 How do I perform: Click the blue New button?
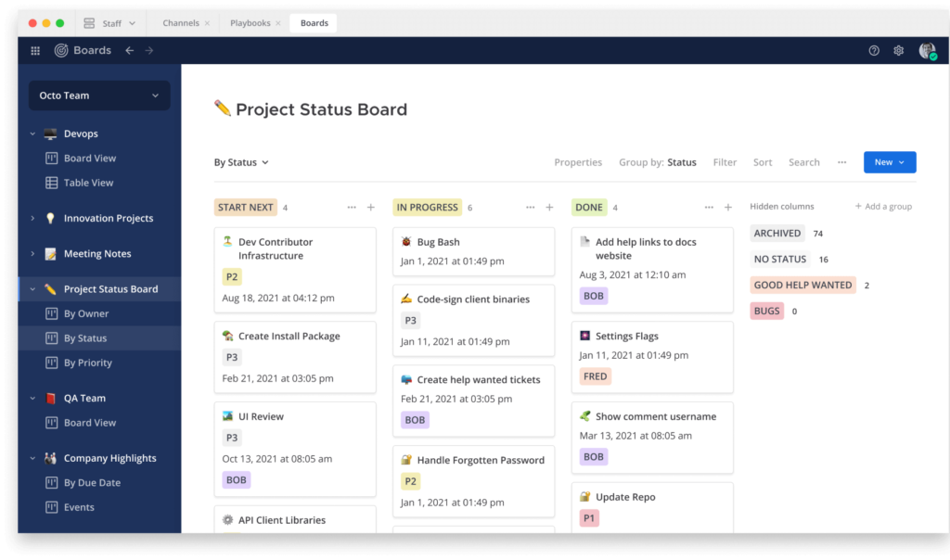889,161
